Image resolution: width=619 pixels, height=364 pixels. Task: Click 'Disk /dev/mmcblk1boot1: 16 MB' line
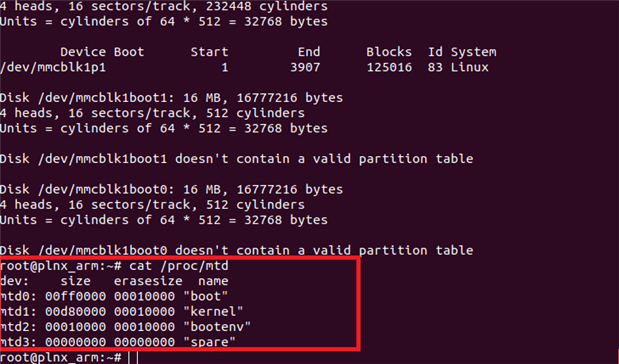tap(171, 98)
